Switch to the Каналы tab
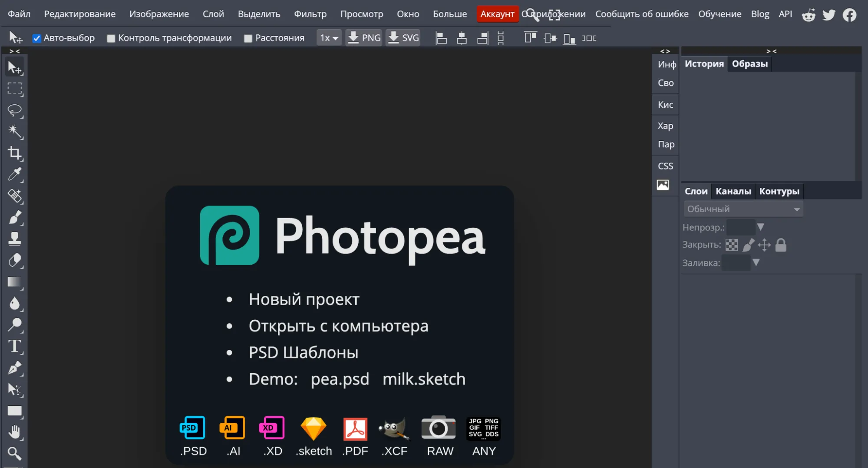868x468 pixels. pyautogui.click(x=733, y=191)
